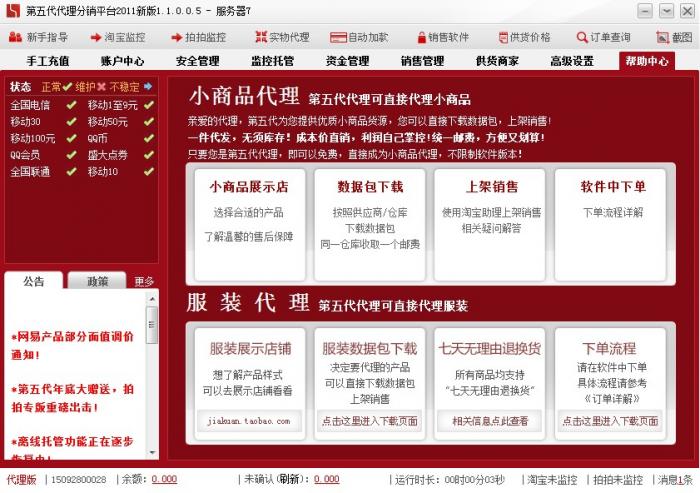
Task: Click checkmark status for 全国联通
Action: pyautogui.click(x=71, y=171)
